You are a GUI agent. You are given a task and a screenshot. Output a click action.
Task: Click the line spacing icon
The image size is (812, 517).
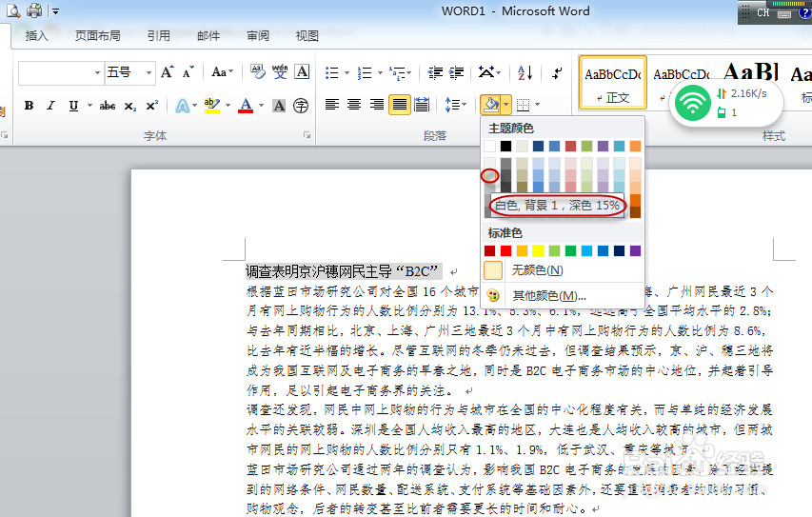[452, 105]
